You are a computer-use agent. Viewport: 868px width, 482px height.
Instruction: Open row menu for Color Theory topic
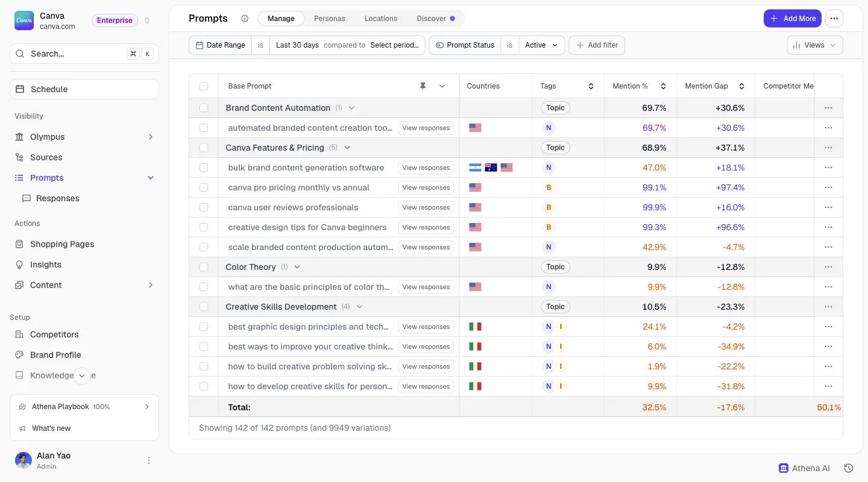(x=828, y=267)
